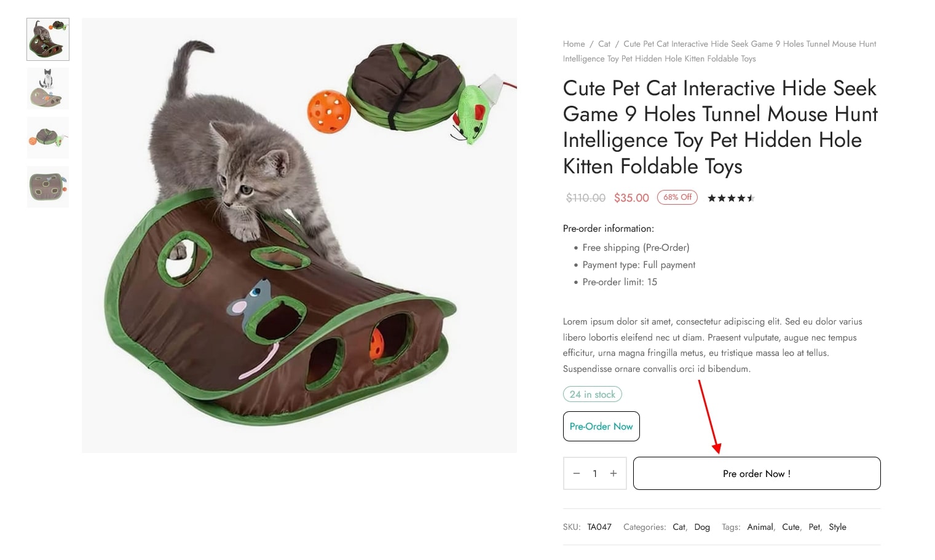Image resolution: width=935 pixels, height=560 pixels.
Task: Click the minus quantity icon
Action: [x=577, y=473]
